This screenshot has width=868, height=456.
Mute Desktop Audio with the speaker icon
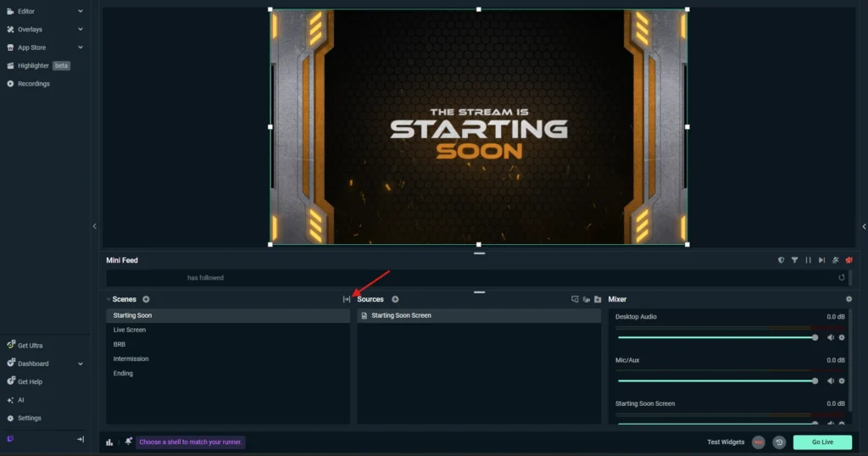point(831,337)
